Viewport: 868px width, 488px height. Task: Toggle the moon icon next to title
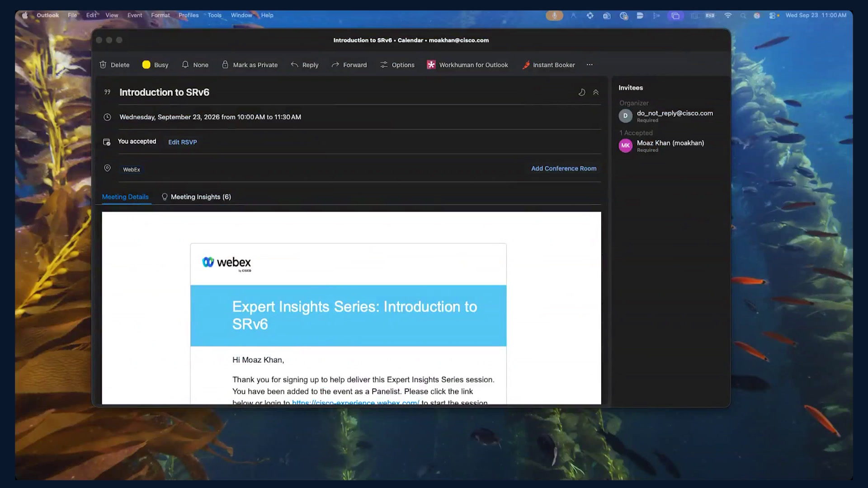(x=582, y=92)
